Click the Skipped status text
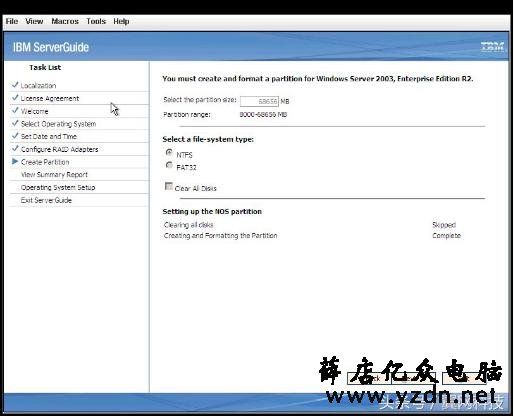Image resolution: width=514 pixels, height=416 pixels. (444, 225)
